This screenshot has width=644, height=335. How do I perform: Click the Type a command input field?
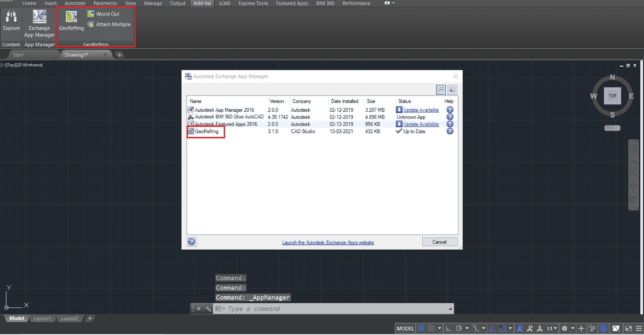click(338, 309)
